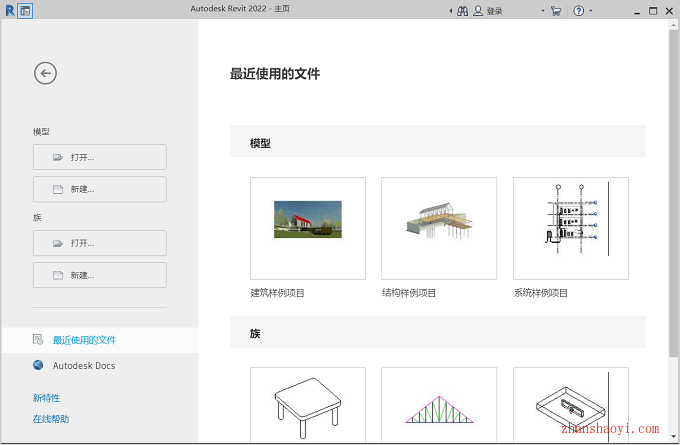Viewport: 680px width, 445px height.
Task: Click the Autodesk Docs globe icon
Action: point(38,365)
